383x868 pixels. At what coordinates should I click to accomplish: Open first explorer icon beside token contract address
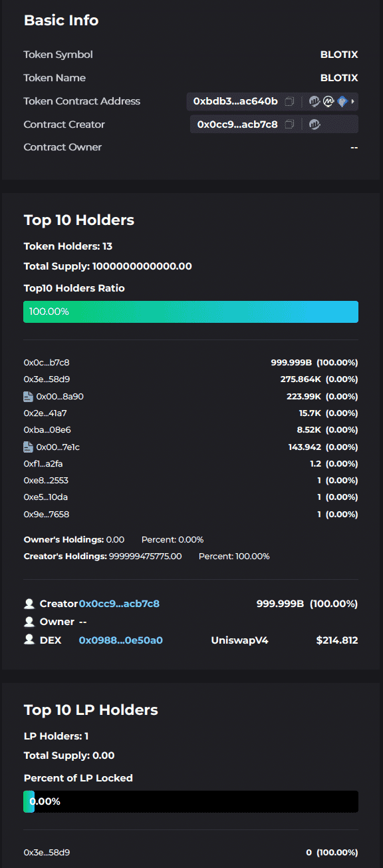pos(315,101)
